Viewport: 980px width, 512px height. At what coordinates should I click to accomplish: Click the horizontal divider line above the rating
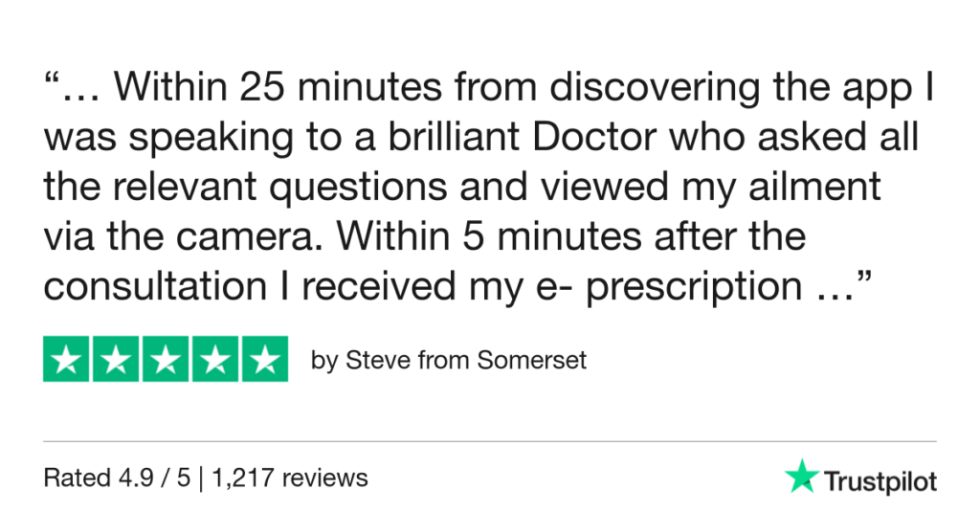(x=490, y=441)
